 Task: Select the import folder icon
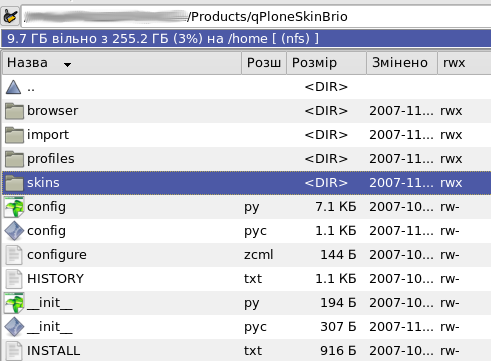[x=14, y=135]
